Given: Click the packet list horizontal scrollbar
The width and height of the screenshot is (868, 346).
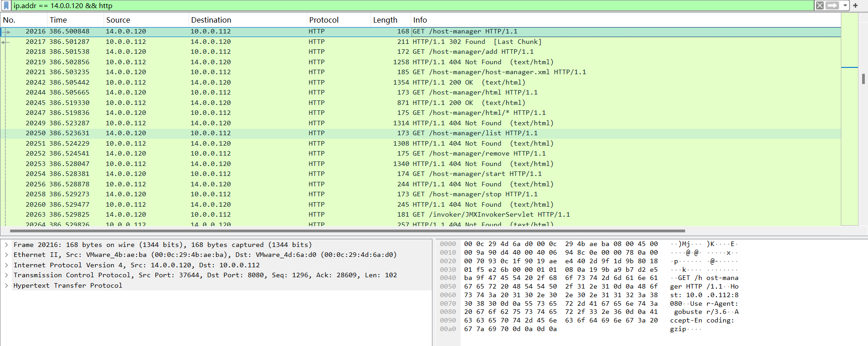Looking at the screenshot, I should [x=347, y=231].
